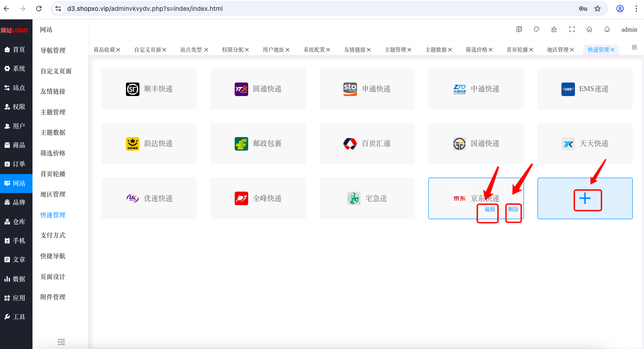Go to 附件管理 in submenu

coord(53,297)
